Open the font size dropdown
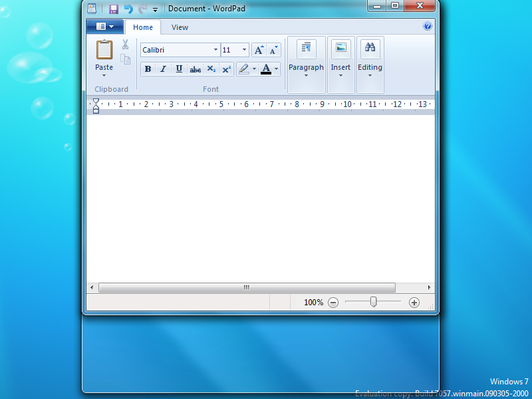The image size is (532, 399). point(244,50)
